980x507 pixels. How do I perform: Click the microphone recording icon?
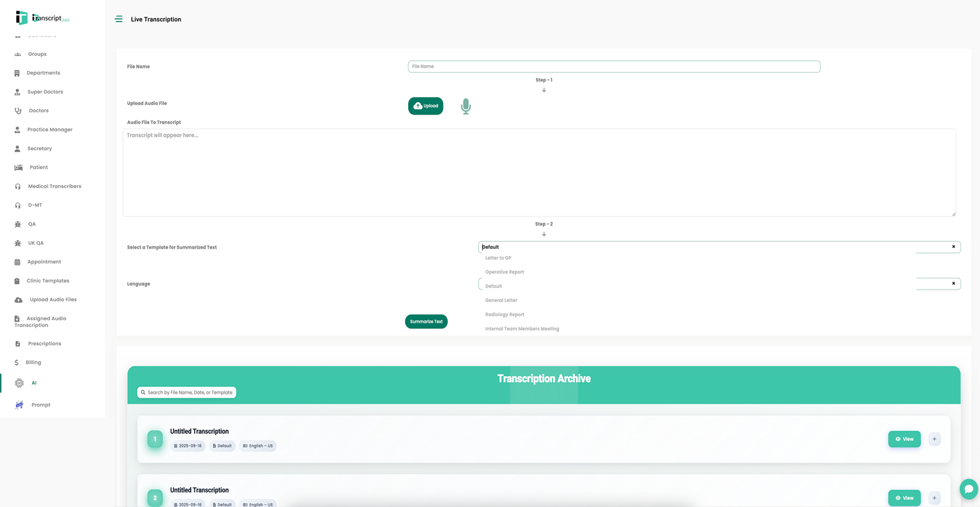(x=465, y=106)
